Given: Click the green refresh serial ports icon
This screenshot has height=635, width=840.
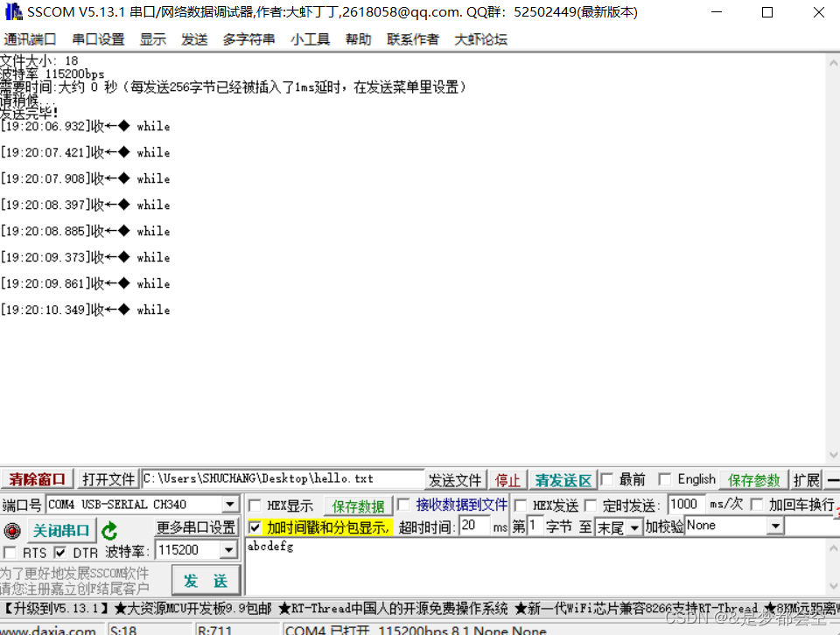Looking at the screenshot, I should (x=107, y=527).
